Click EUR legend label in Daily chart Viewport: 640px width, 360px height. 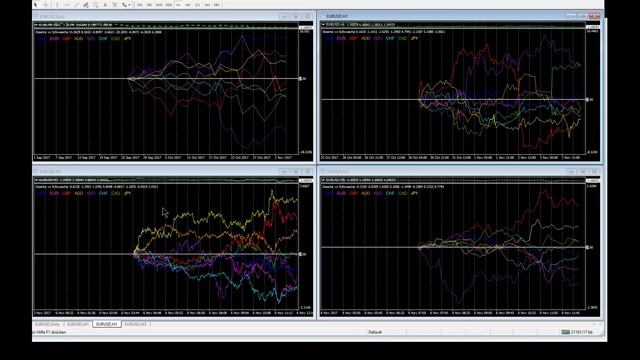point(54,38)
